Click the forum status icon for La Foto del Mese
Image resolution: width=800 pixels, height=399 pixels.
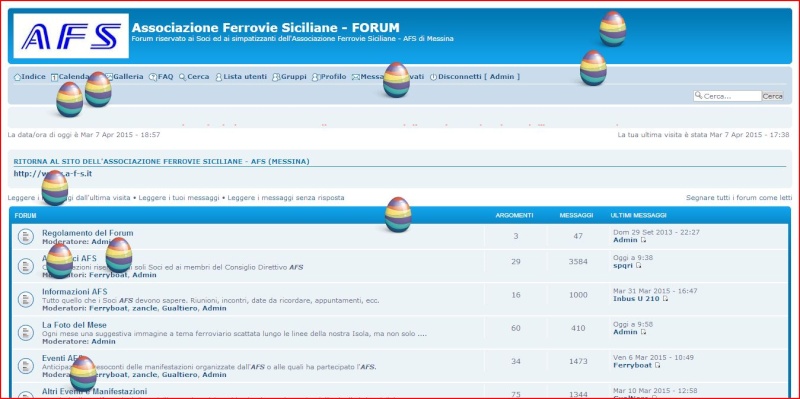[26, 333]
